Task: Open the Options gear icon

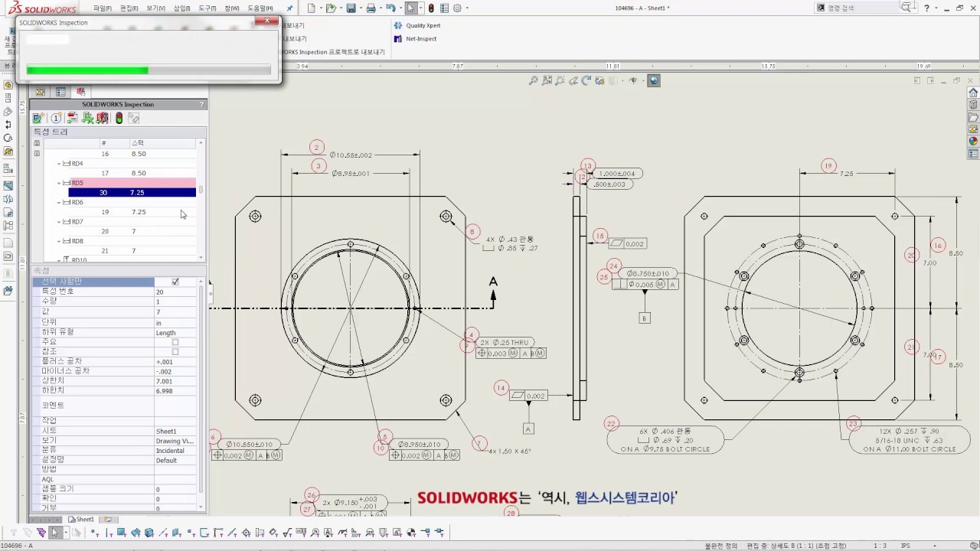Action: (x=457, y=8)
